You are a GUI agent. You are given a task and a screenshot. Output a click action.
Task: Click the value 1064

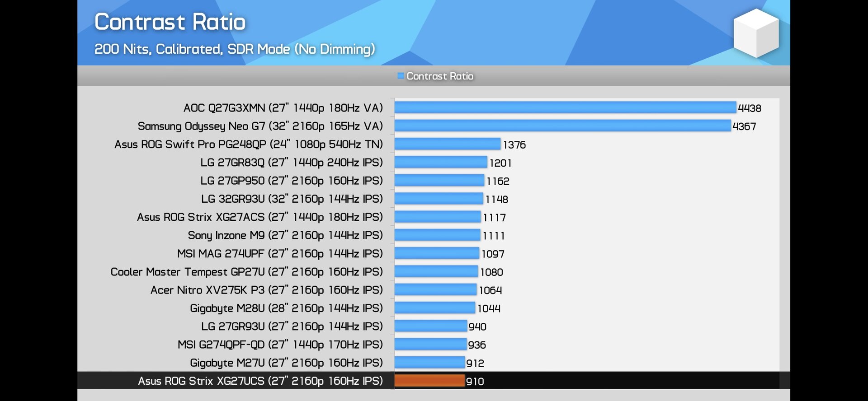pos(491,290)
